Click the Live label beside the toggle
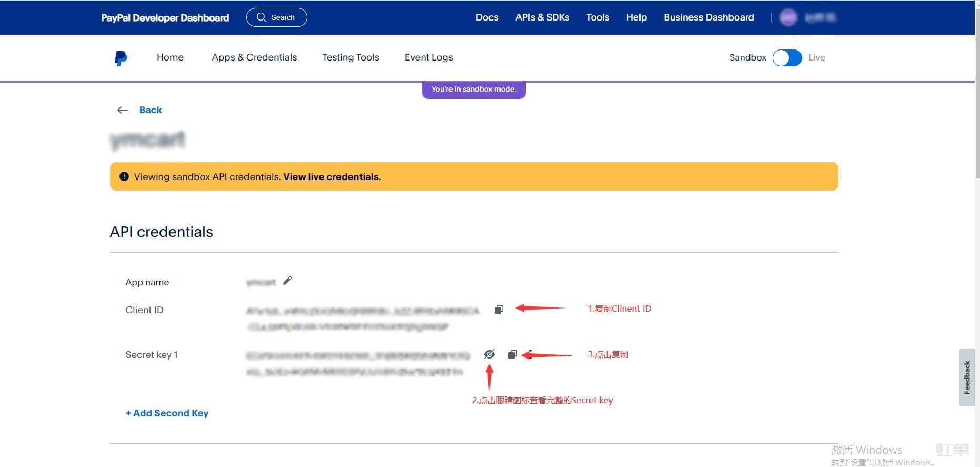The height and width of the screenshot is (467, 980). [817, 57]
